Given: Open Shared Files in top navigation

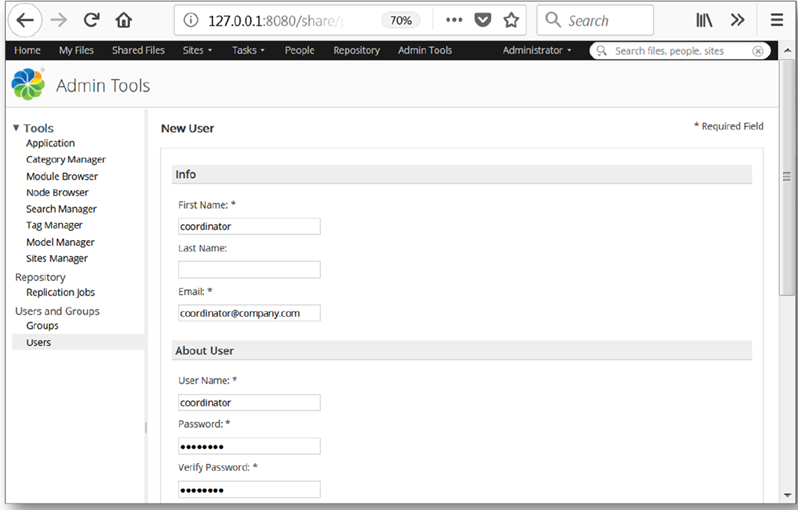Looking at the screenshot, I should pyautogui.click(x=138, y=50).
